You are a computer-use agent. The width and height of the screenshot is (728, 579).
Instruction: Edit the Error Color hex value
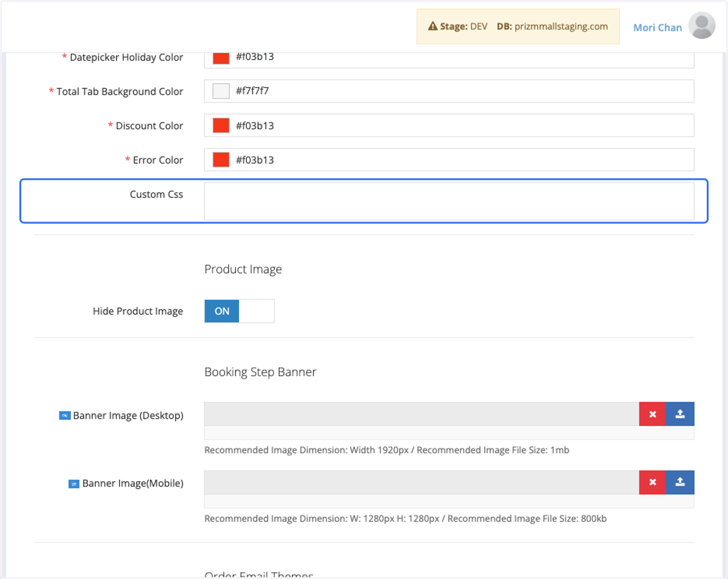tap(449, 160)
